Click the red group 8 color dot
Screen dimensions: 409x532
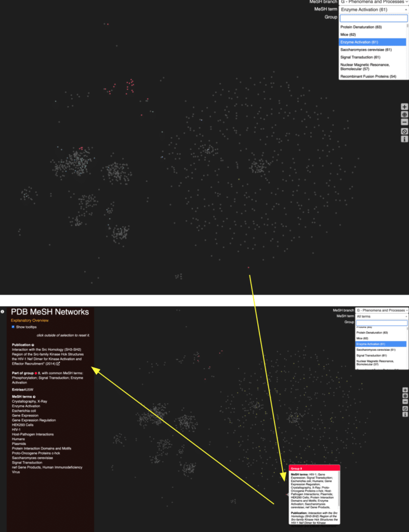[35, 373]
